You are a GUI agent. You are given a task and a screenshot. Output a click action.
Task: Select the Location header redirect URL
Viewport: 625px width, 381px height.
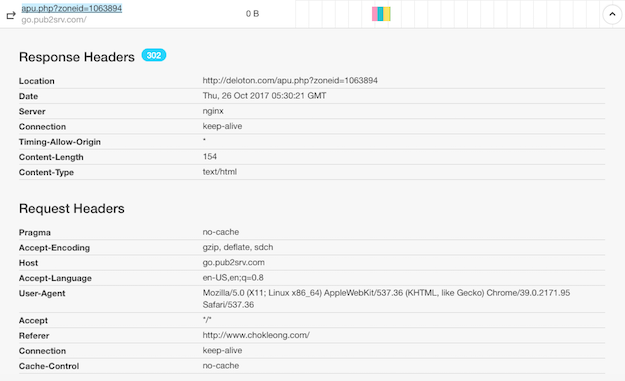tap(290, 81)
